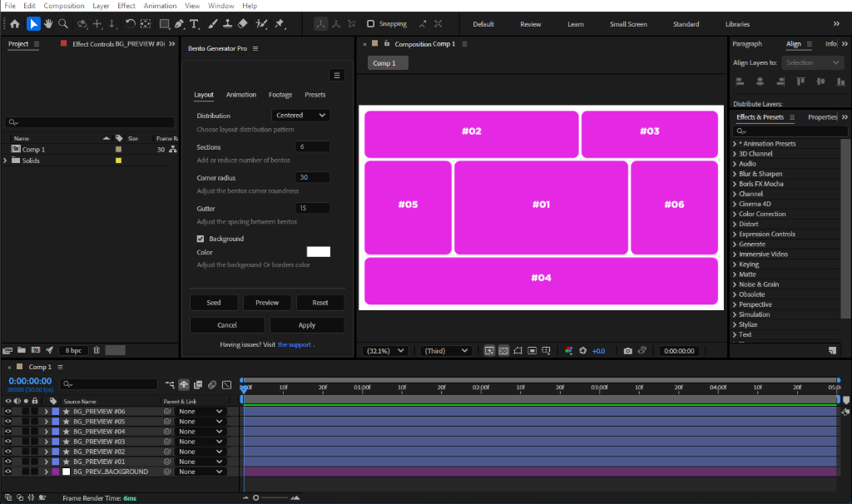Click reset exposure icon in viewer
The image size is (852, 504).
tap(583, 351)
